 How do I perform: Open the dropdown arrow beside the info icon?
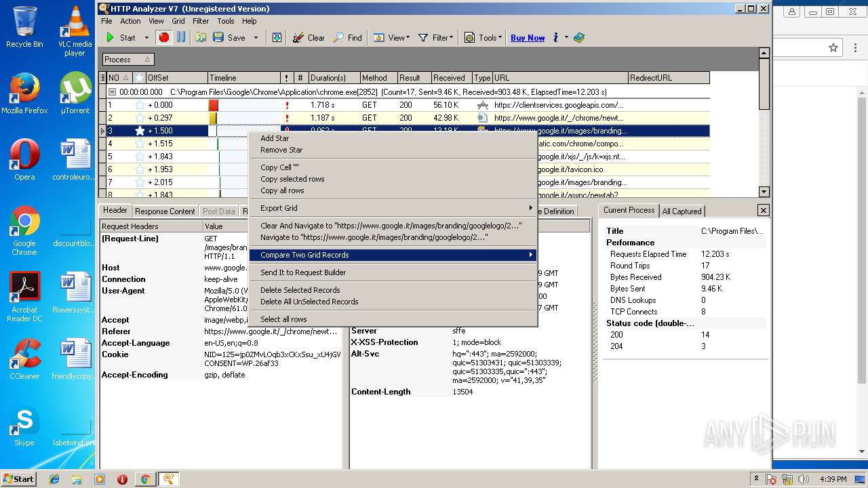pos(566,38)
